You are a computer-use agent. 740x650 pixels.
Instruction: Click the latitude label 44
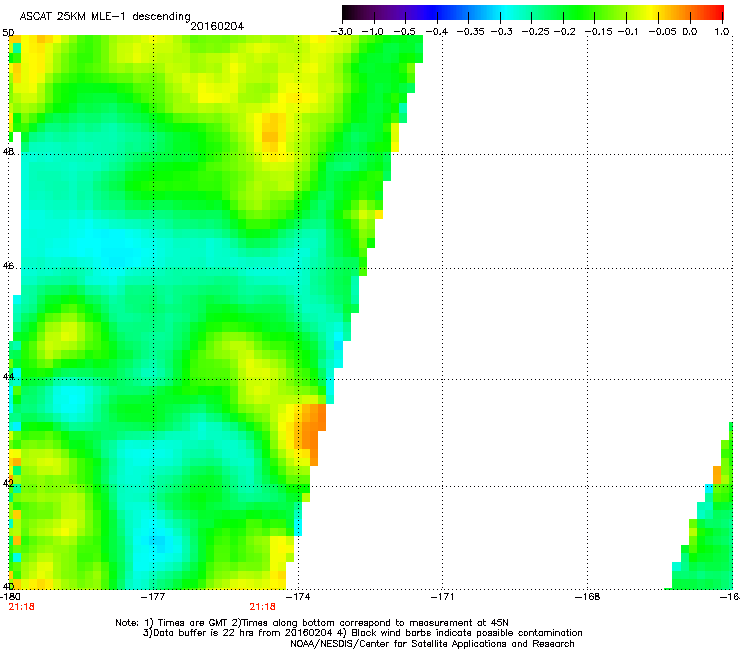point(8,377)
